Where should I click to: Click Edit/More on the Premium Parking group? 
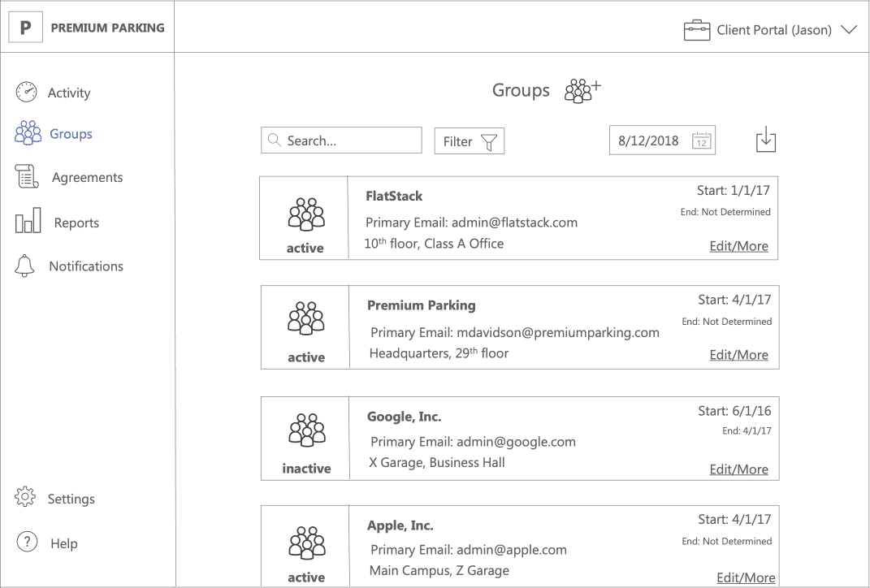coord(738,355)
